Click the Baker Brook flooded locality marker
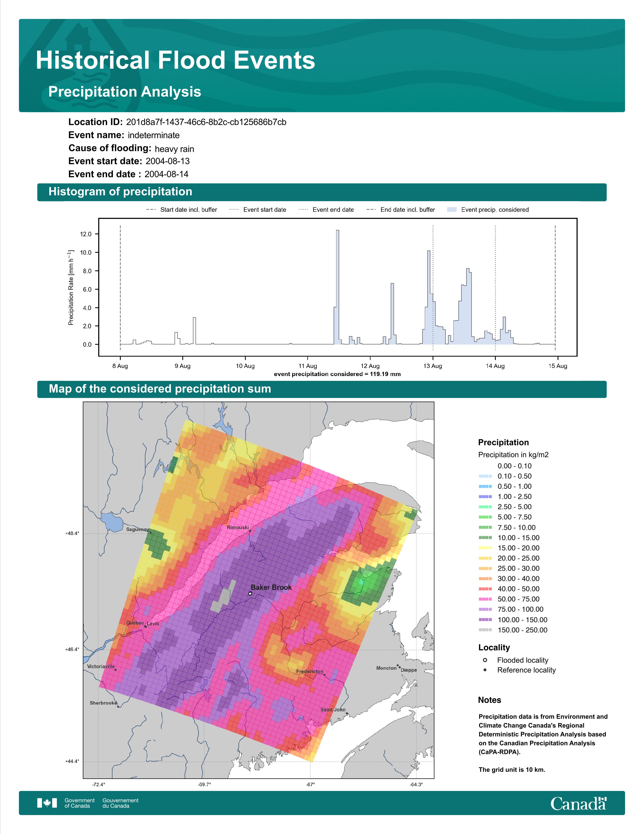This screenshot has width=644, height=834. point(250,594)
